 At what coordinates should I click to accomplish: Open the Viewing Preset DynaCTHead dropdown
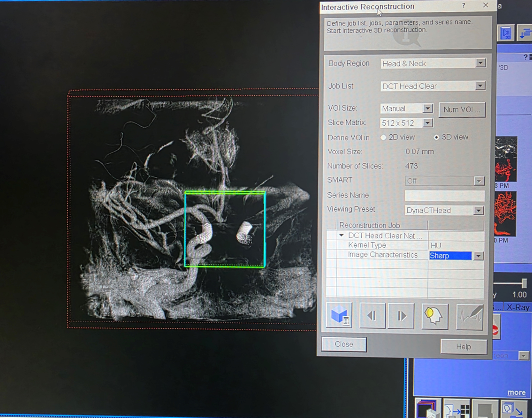tap(478, 211)
